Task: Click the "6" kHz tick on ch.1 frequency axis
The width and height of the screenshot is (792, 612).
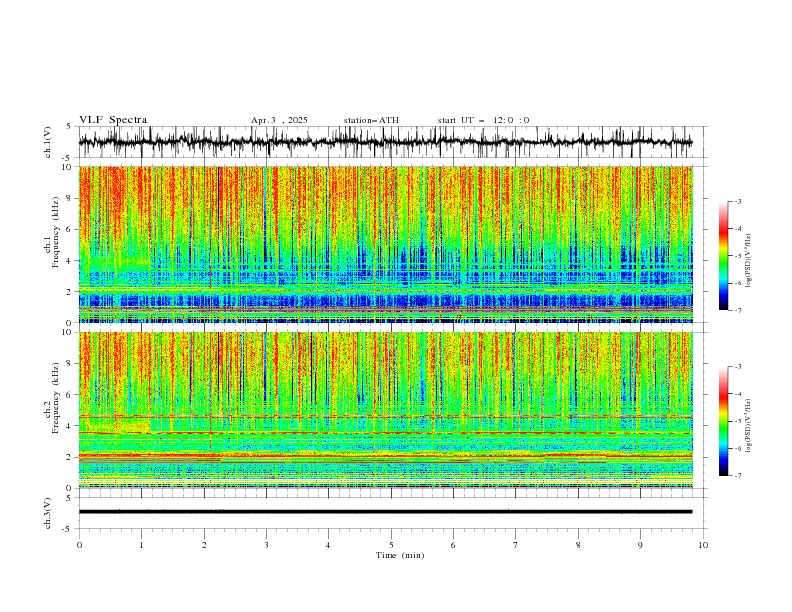Action: coord(71,230)
